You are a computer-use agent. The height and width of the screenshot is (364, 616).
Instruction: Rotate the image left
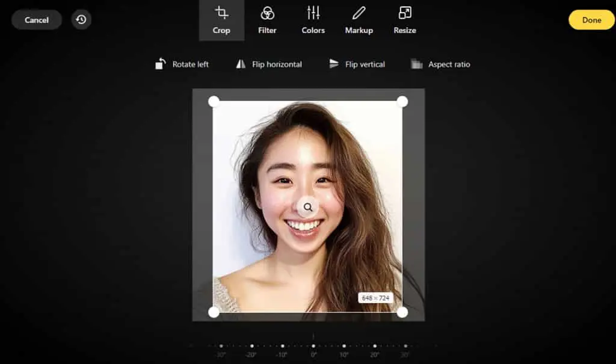click(182, 64)
